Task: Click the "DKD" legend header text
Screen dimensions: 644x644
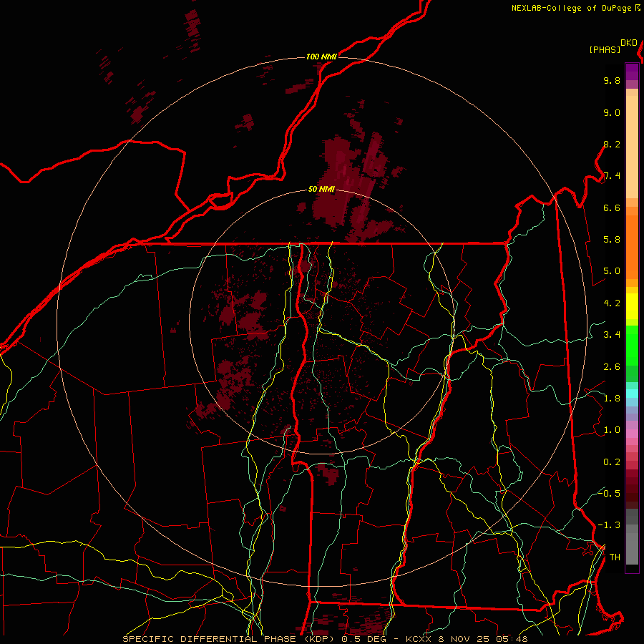Action: (629, 43)
